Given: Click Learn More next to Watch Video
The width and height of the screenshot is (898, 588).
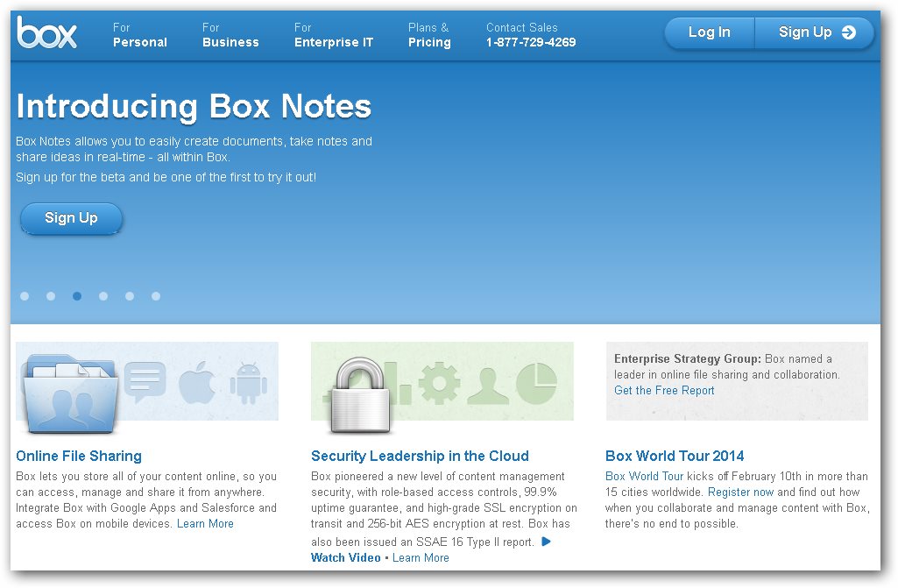Looking at the screenshot, I should pos(421,557).
